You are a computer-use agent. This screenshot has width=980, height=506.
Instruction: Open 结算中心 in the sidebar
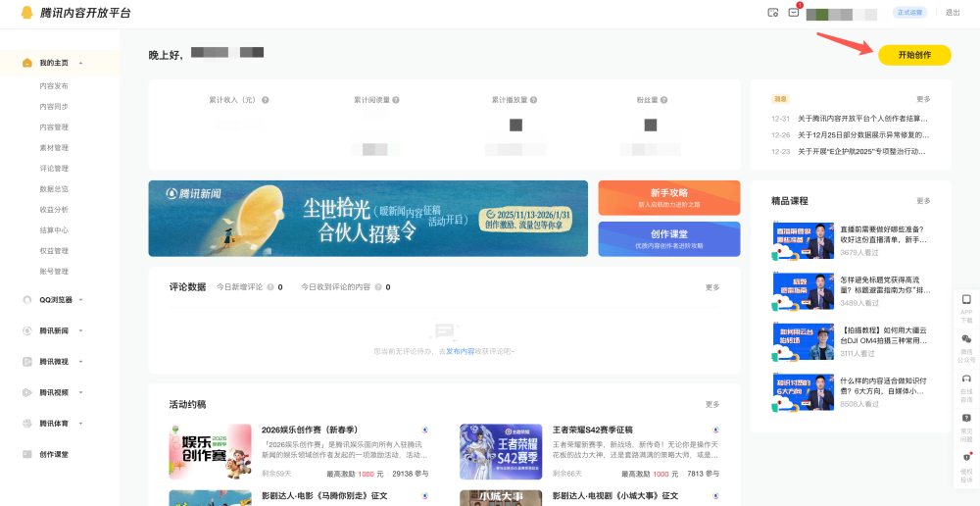click(54, 230)
